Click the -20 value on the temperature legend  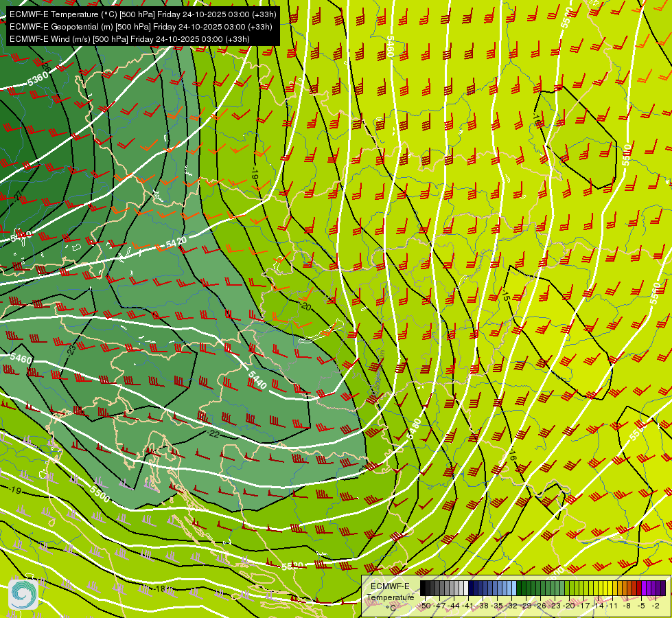coord(569,606)
